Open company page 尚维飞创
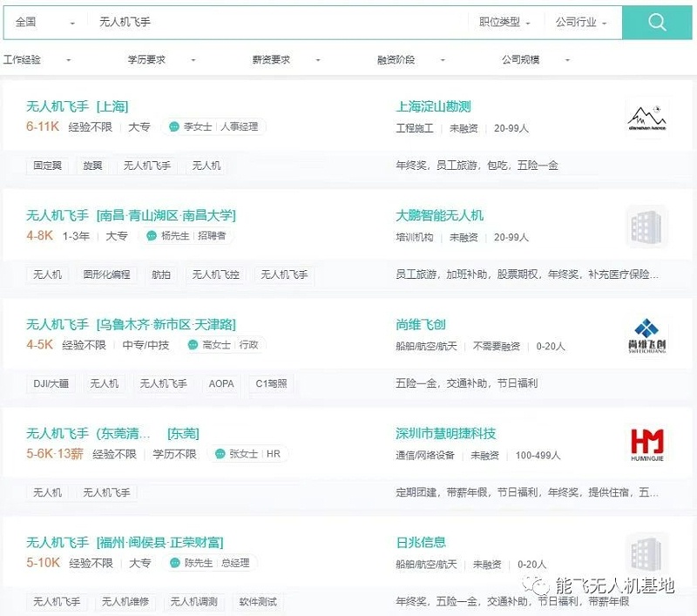 pyautogui.click(x=421, y=324)
